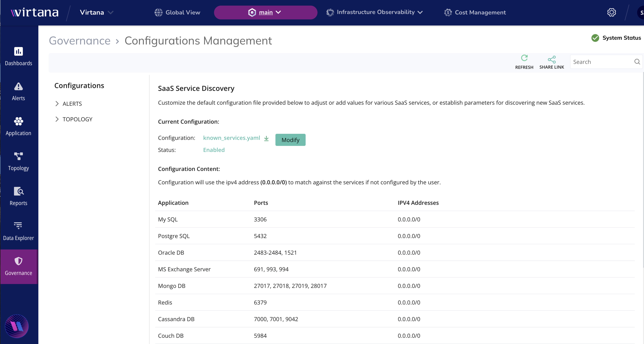
Task: Select the Governance shield icon
Action: point(19,261)
